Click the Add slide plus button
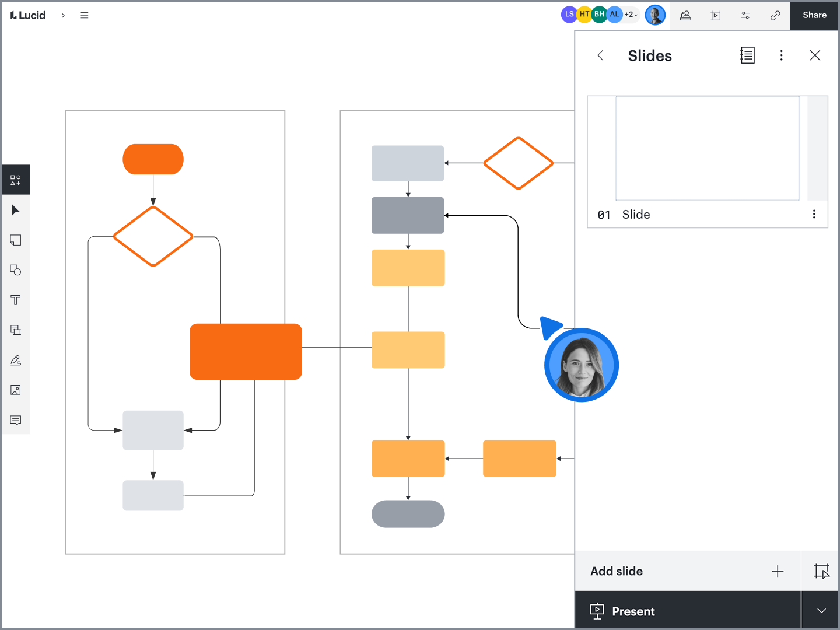This screenshot has height=630, width=840. [778, 571]
